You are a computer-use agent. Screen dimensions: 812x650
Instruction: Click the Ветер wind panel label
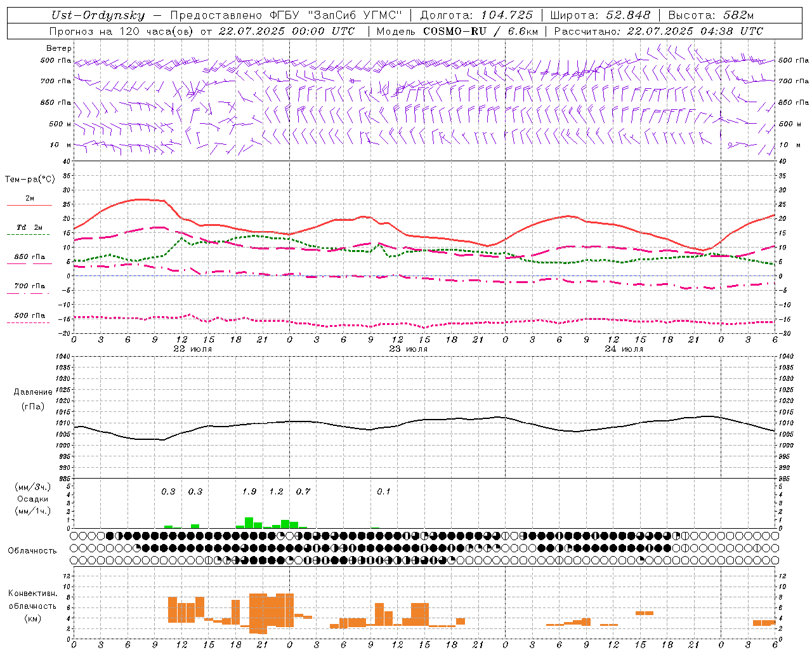[x=59, y=48]
